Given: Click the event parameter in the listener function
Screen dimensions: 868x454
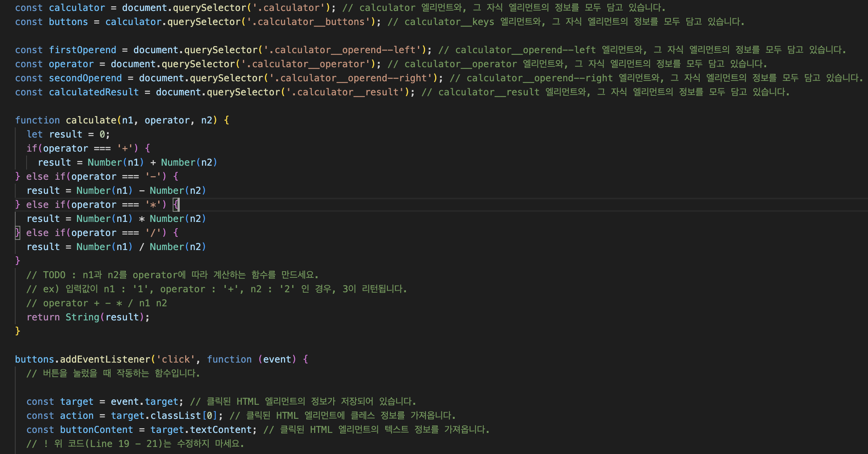Looking at the screenshot, I should pyautogui.click(x=277, y=359).
